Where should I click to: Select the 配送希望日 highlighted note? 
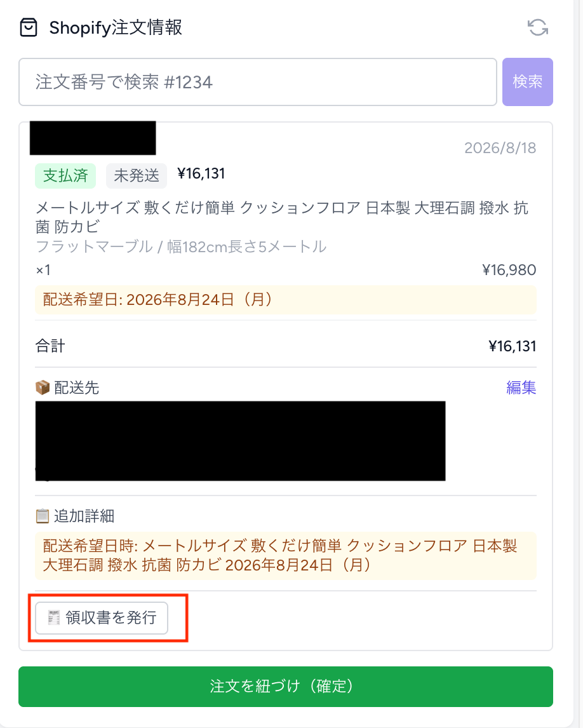(x=285, y=299)
